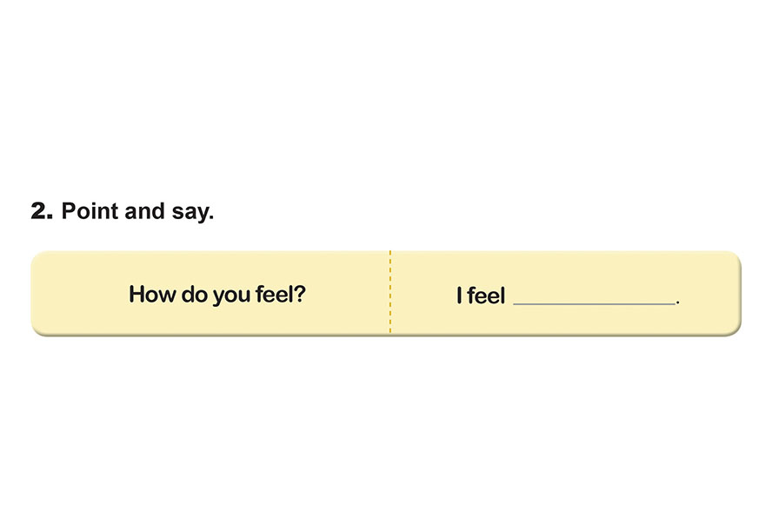This screenshot has height=532, width=759.
Task: Click the word "do" in the question
Action: click(190, 295)
